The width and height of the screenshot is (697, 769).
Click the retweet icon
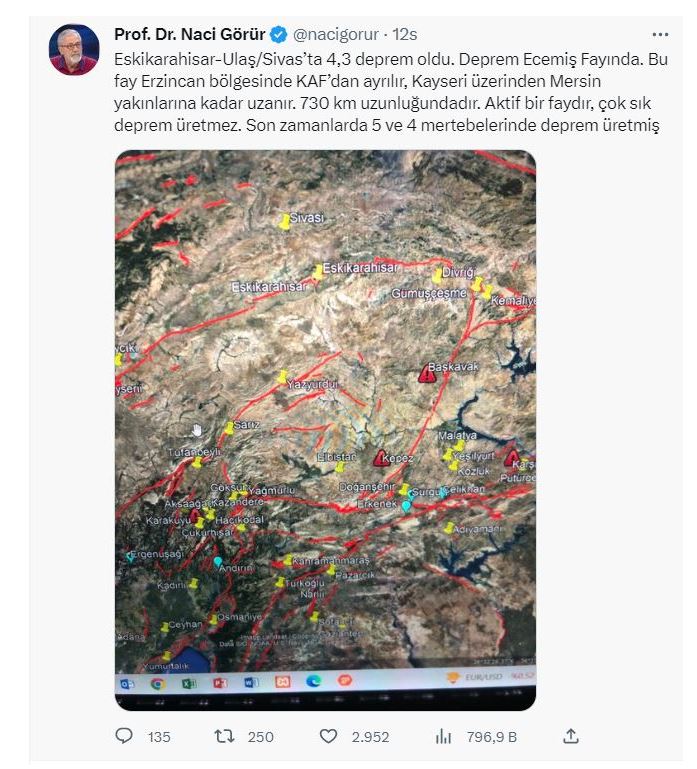coord(224,736)
